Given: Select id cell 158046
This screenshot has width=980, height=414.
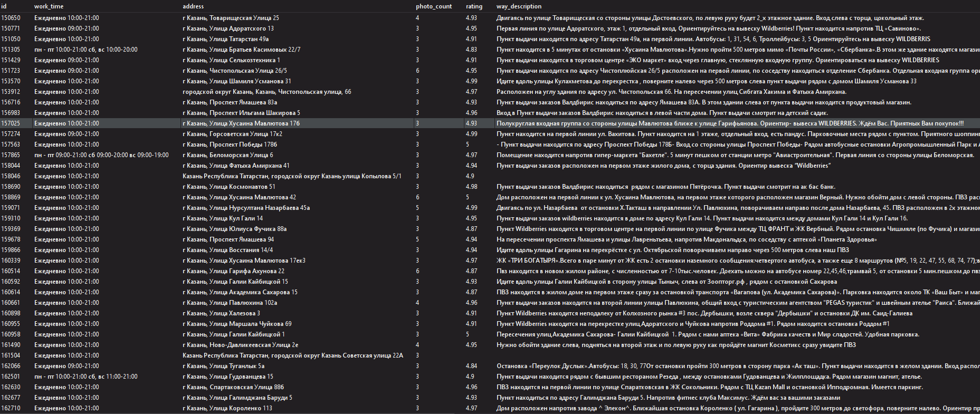Looking at the screenshot, I should (x=11, y=176).
